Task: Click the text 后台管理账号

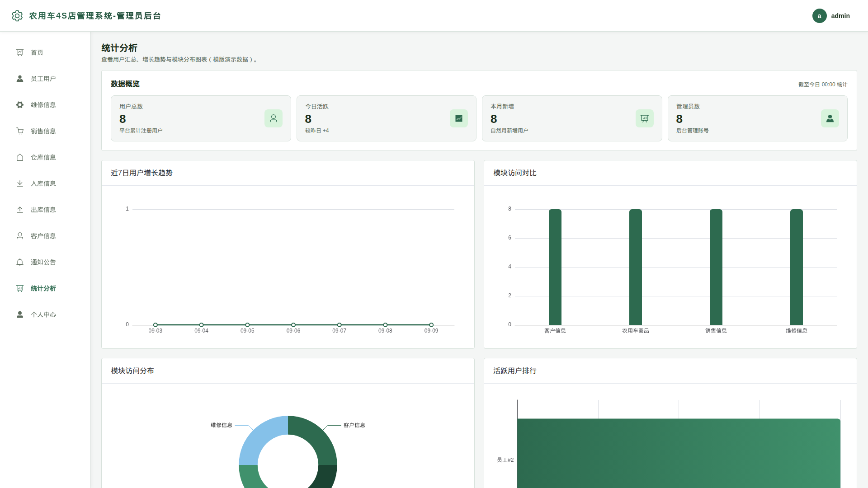Action: coord(693,131)
